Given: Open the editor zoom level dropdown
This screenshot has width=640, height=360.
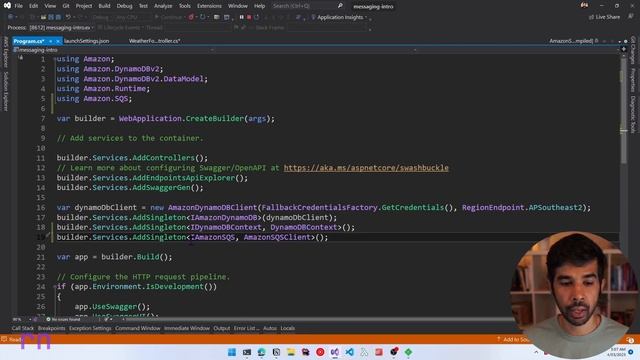Looking at the screenshot, I should [x=21, y=319].
